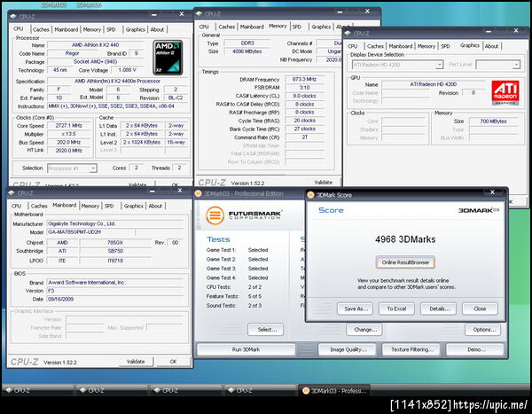Open SPD tab in CPU window

click(111, 29)
